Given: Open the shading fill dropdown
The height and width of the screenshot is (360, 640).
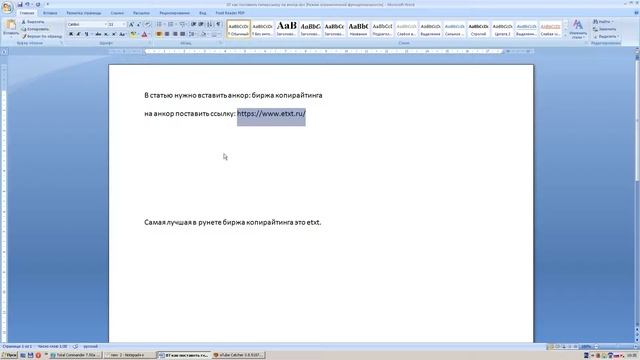Looking at the screenshot, I should click(204, 34).
